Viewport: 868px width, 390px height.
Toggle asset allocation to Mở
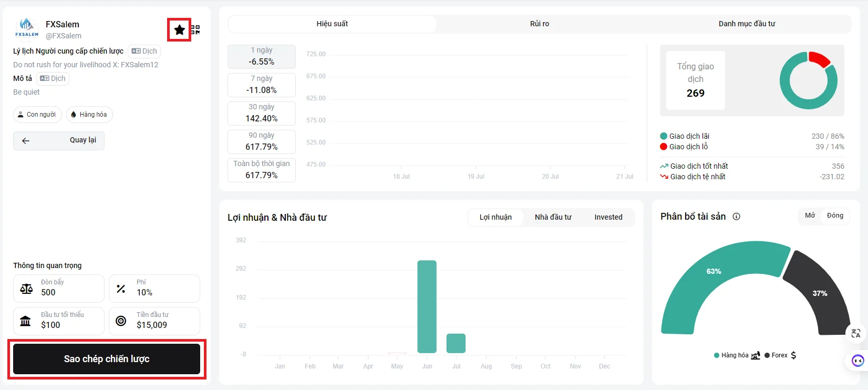click(810, 215)
